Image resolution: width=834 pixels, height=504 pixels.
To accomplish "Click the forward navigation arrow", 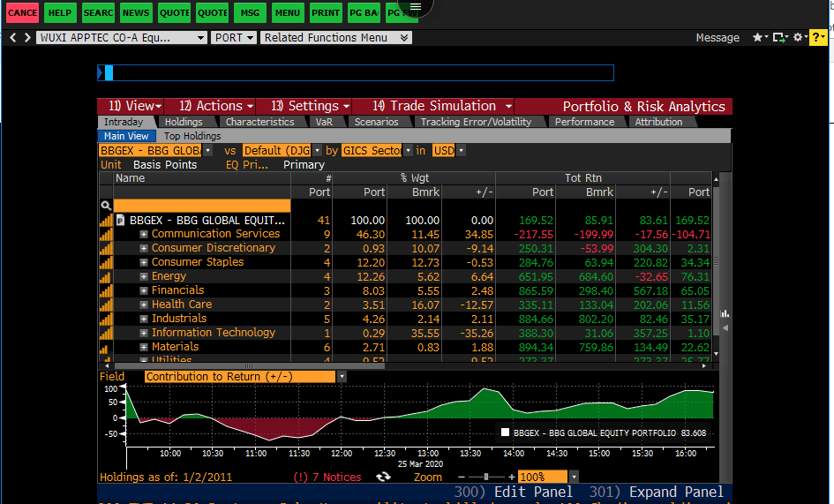I will click(27, 38).
